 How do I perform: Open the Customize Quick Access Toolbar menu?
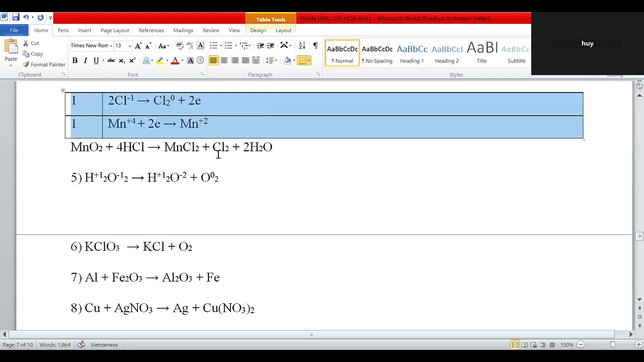[x=50, y=18]
